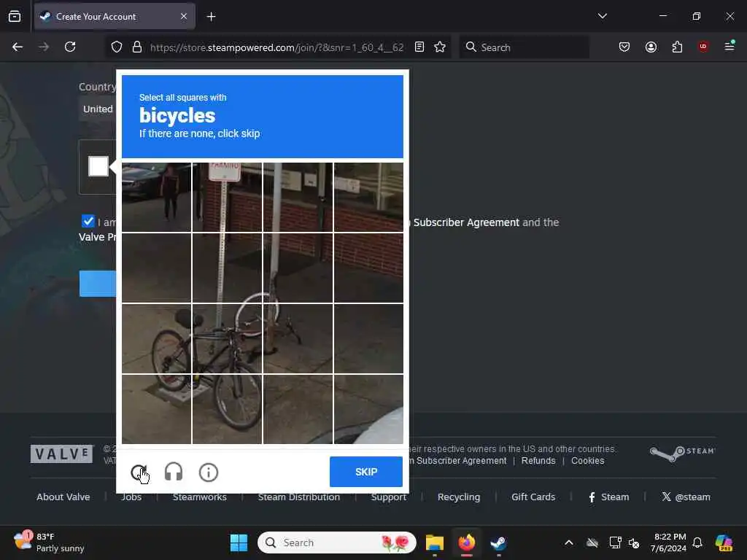Screen dimensions: 747x560
Task: Open footer Cookies link
Action: point(587,461)
